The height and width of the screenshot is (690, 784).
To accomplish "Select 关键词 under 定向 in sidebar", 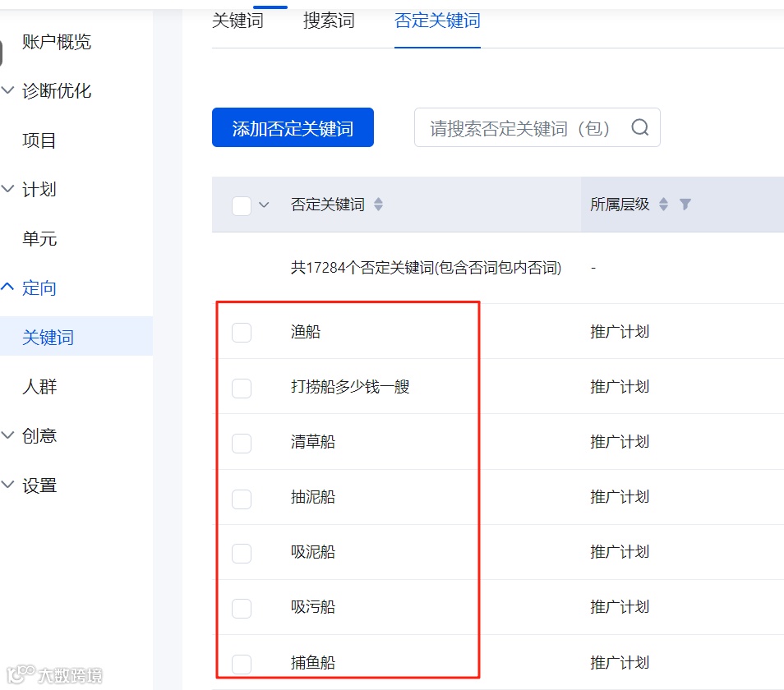I will click(48, 338).
